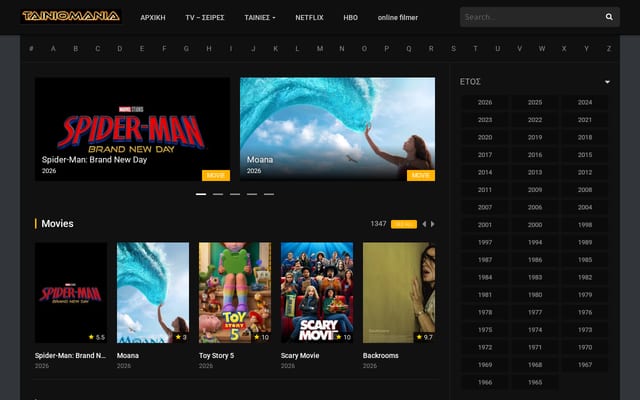Open the Spider-Man: Brand New Day featured banner
This screenshot has height=400, width=640.
132,129
